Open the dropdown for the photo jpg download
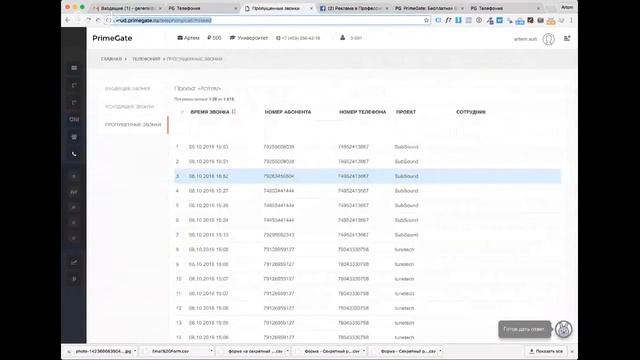Image resolution: width=640 pixels, height=360 pixels. 135,351
